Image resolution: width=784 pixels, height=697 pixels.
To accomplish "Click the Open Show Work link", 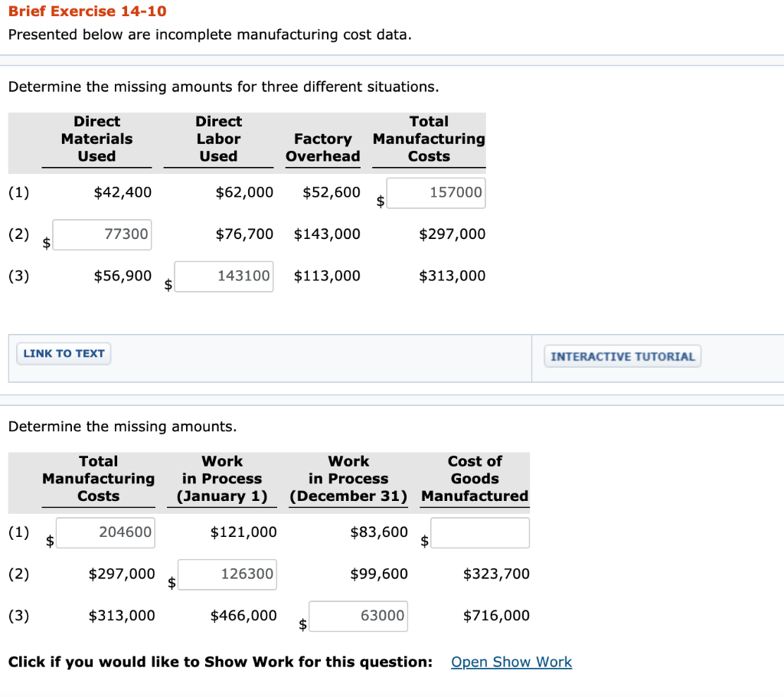I will pyautogui.click(x=511, y=662).
